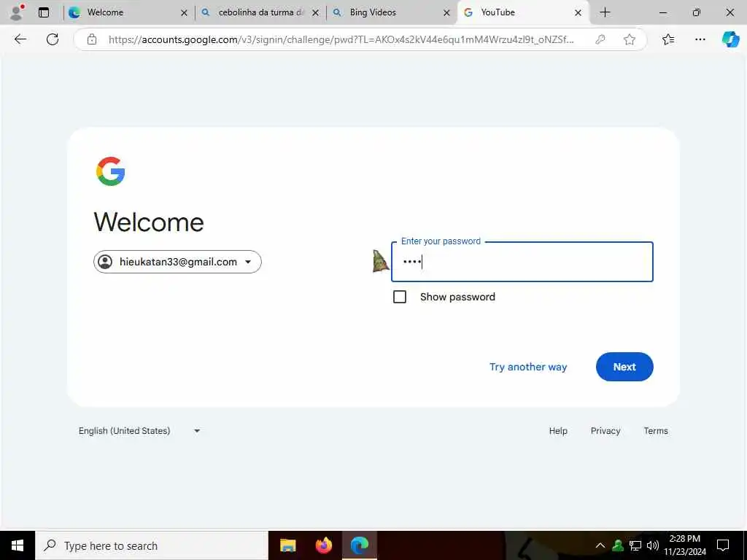The image size is (747, 560).
Task: Click the Google logo
Action: (x=111, y=171)
